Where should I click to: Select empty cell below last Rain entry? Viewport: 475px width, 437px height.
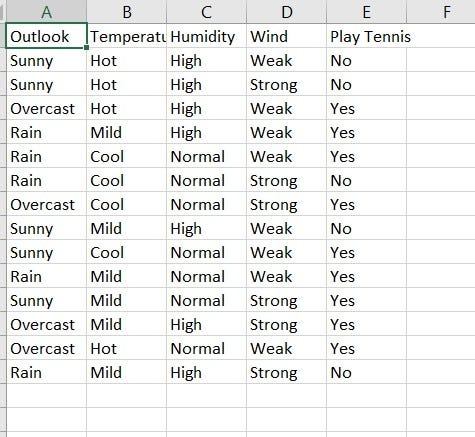coord(46,396)
